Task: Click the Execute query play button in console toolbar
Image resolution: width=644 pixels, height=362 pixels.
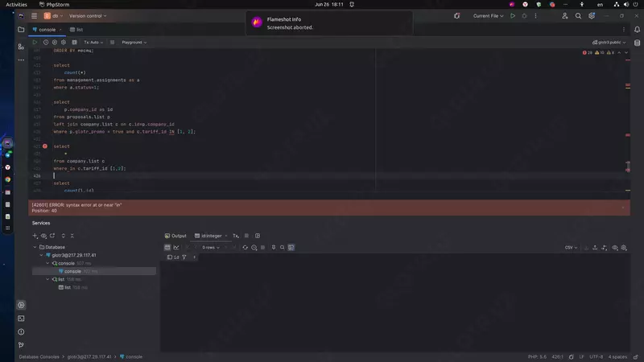Action: click(x=35, y=42)
